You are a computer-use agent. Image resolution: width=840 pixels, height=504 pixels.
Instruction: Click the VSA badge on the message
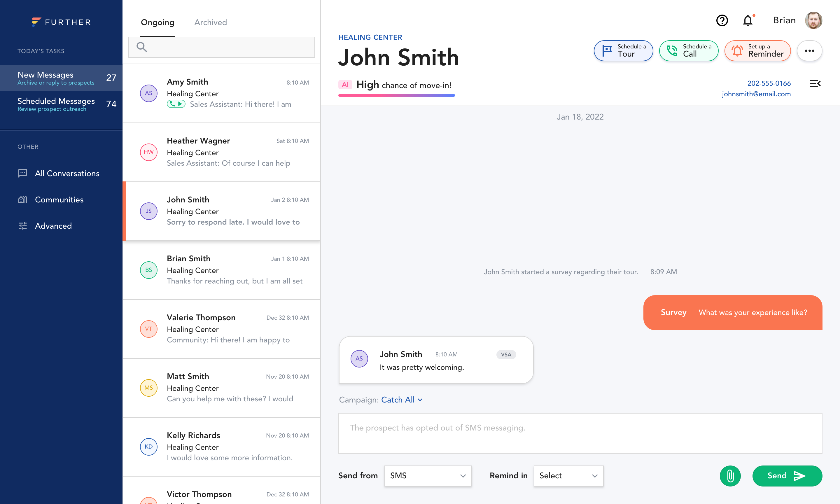[506, 355]
